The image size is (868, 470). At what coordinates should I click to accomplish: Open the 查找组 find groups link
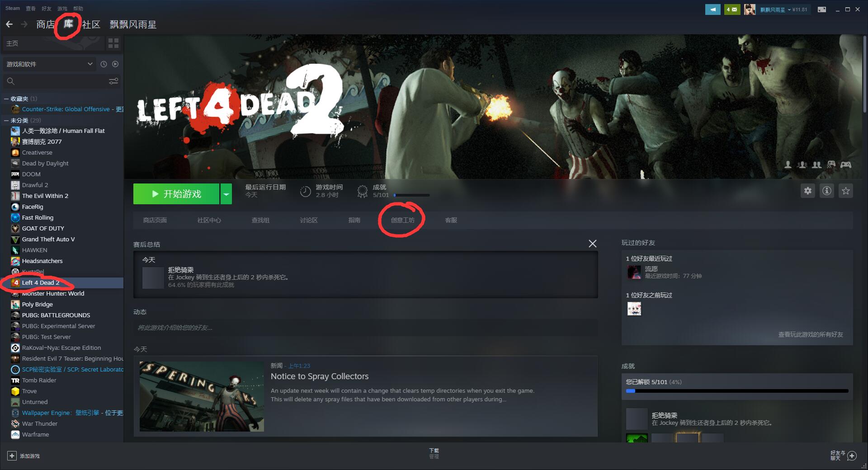click(x=260, y=220)
